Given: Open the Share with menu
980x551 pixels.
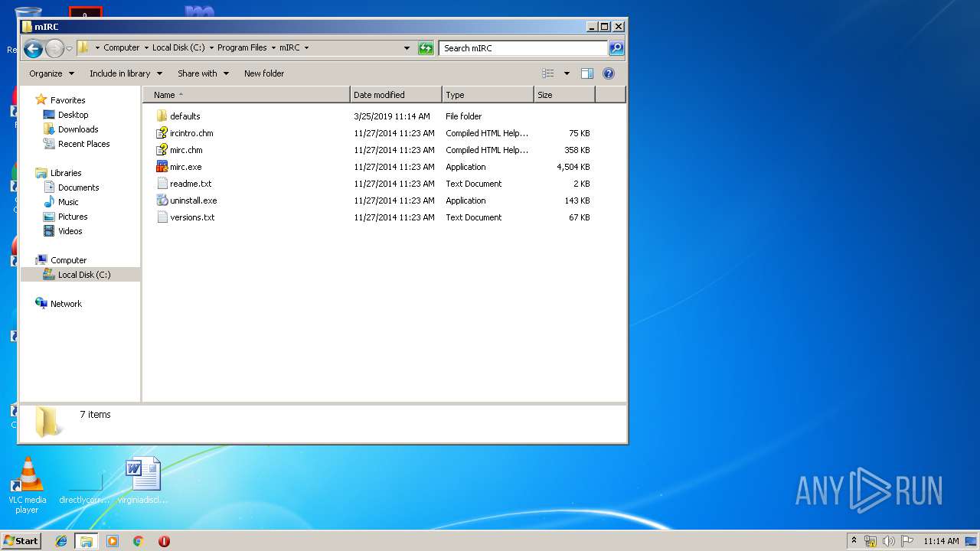Looking at the screenshot, I should [x=203, y=73].
